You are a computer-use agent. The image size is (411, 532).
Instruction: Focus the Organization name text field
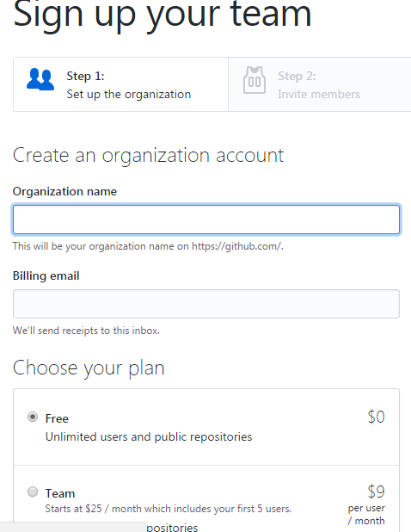(206, 220)
